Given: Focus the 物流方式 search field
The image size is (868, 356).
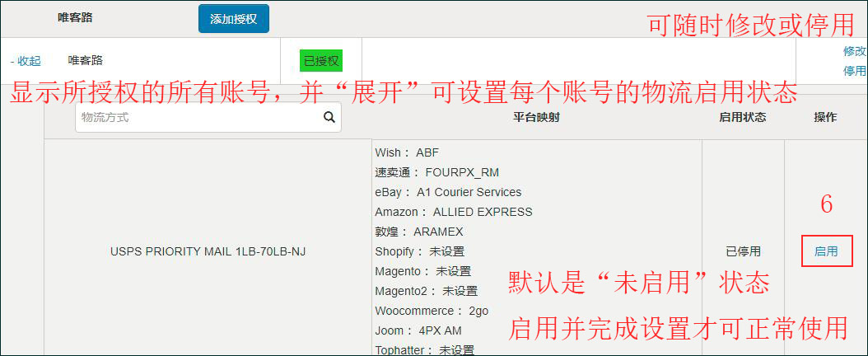Looking at the screenshot, I should coord(208,117).
